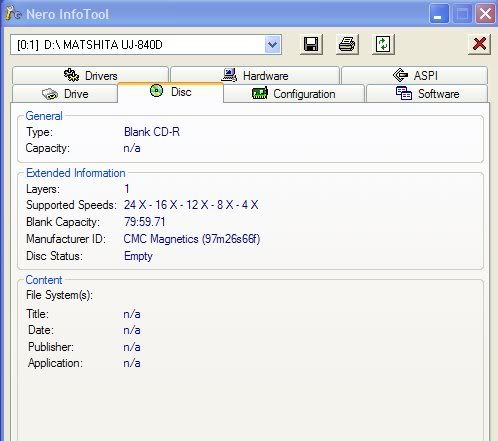This screenshot has width=498, height=441.
Task: Click the blank capacity value '79:59.71'
Action: [144, 222]
